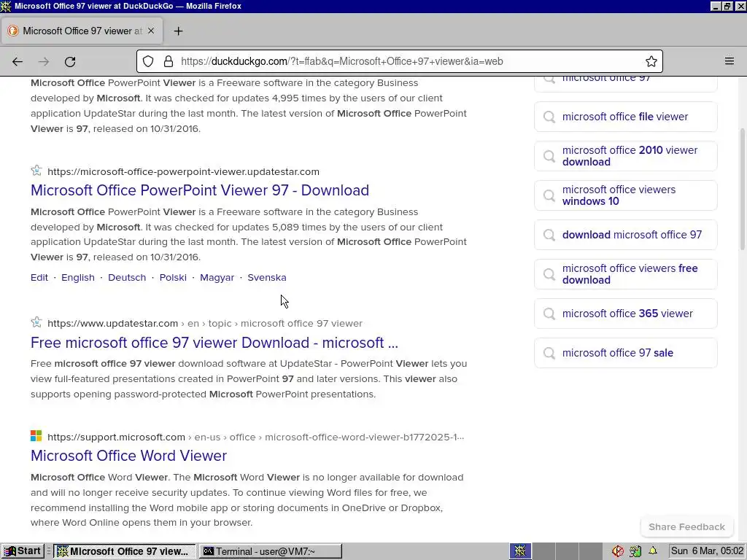This screenshot has width=747, height=560.
Task: Open the tracking protection shield icon
Action: [x=148, y=61]
